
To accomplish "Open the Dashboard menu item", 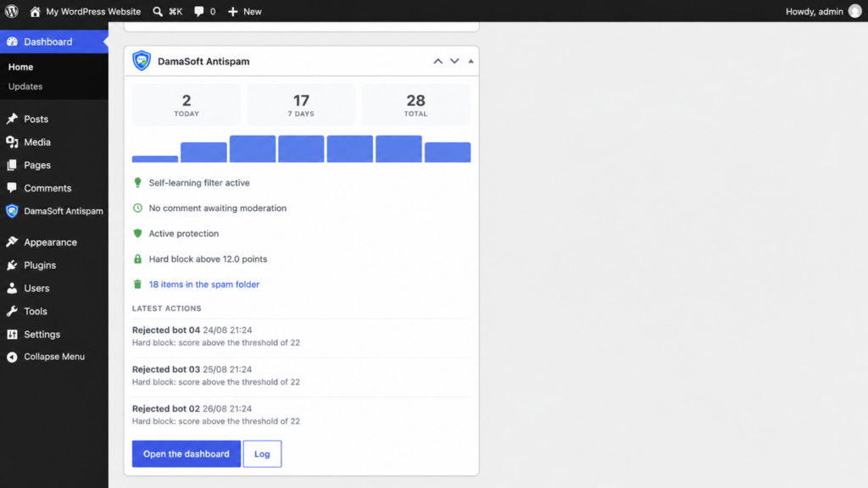I will tap(54, 42).
